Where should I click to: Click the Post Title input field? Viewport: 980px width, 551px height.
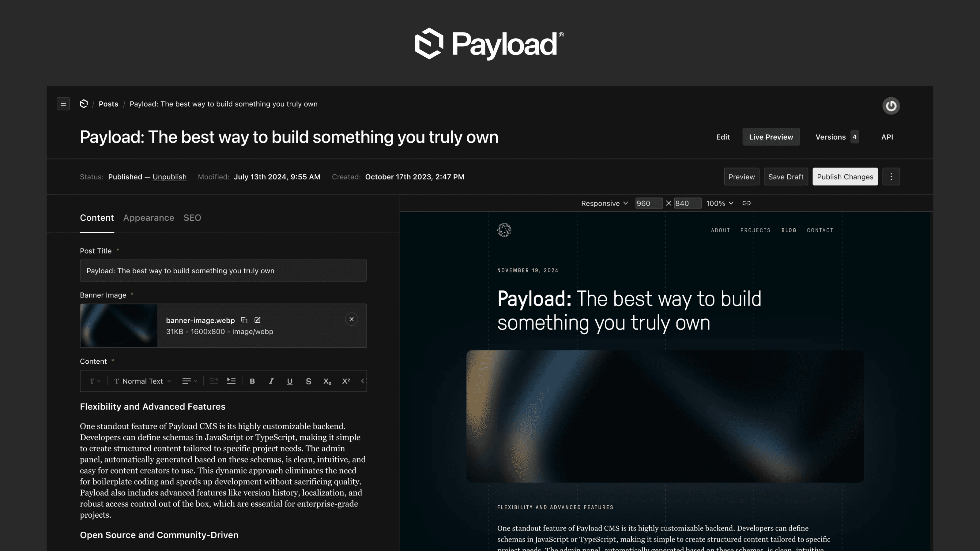(223, 270)
